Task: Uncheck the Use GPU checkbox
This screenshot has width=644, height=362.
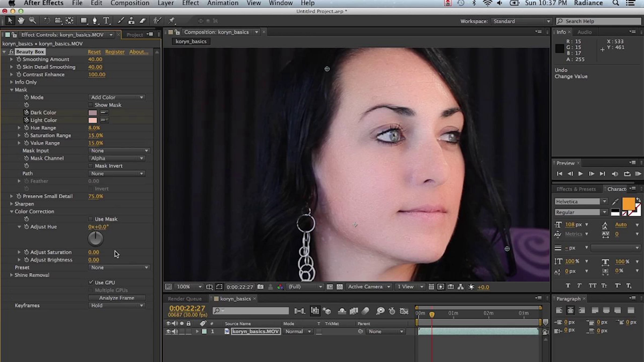Action: click(90, 282)
